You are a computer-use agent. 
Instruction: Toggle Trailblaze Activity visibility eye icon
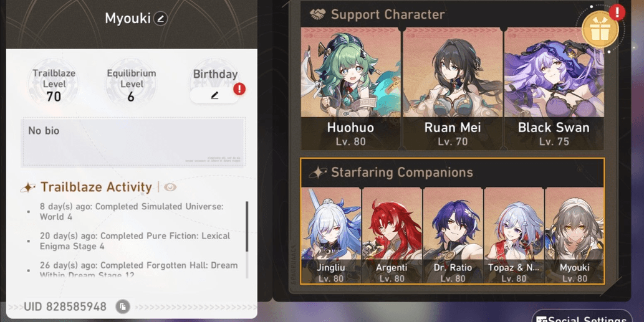[x=170, y=187]
